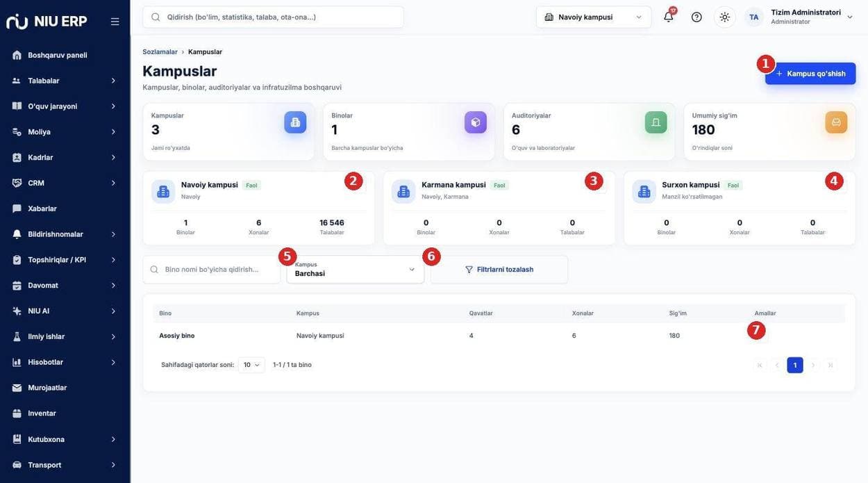Open Murojaatlar in the sidebar

tap(65, 388)
